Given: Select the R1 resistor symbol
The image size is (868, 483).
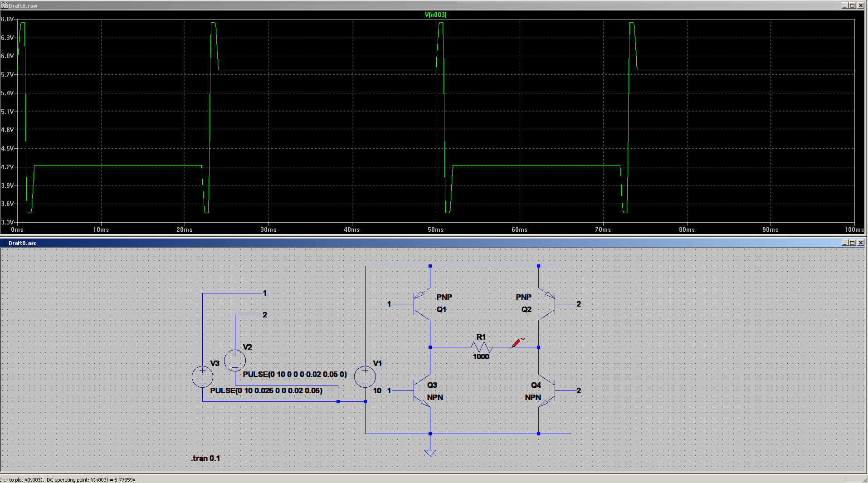Looking at the screenshot, I should (x=481, y=347).
